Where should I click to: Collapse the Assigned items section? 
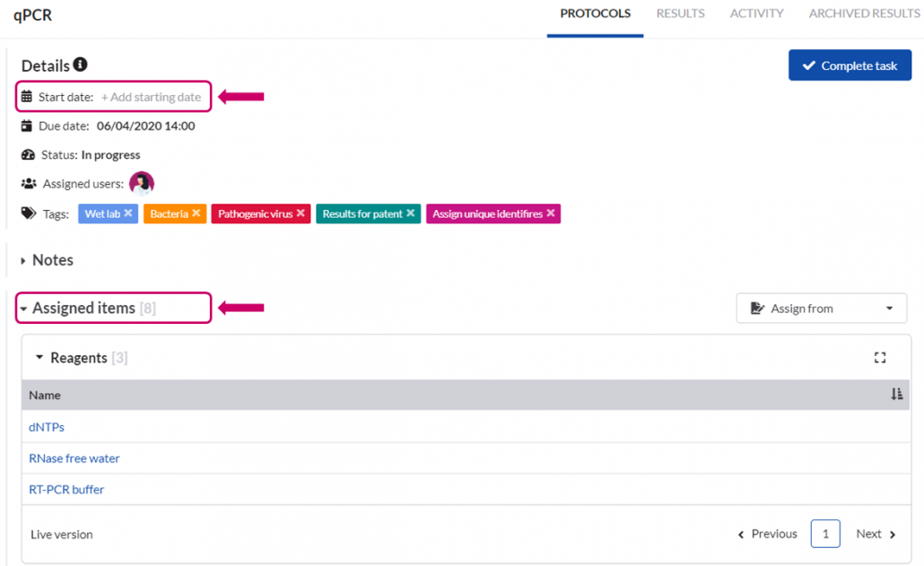pyautogui.click(x=24, y=309)
